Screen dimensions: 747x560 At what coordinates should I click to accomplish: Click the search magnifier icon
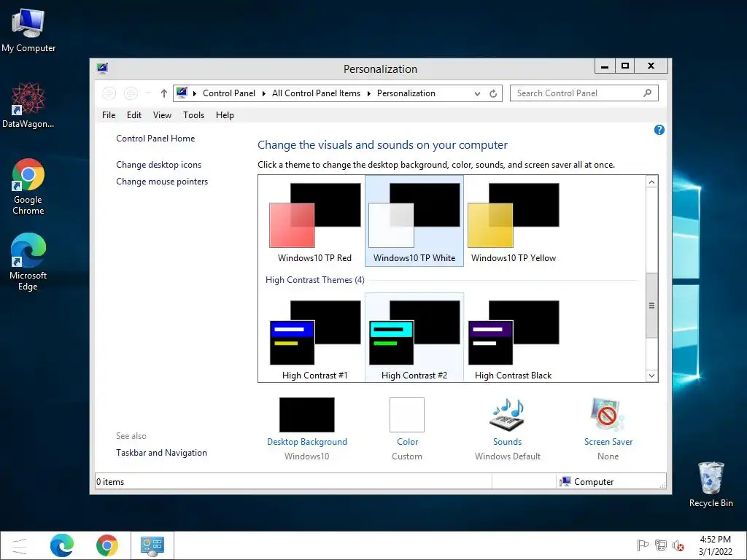pyautogui.click(x=647, y=93)
